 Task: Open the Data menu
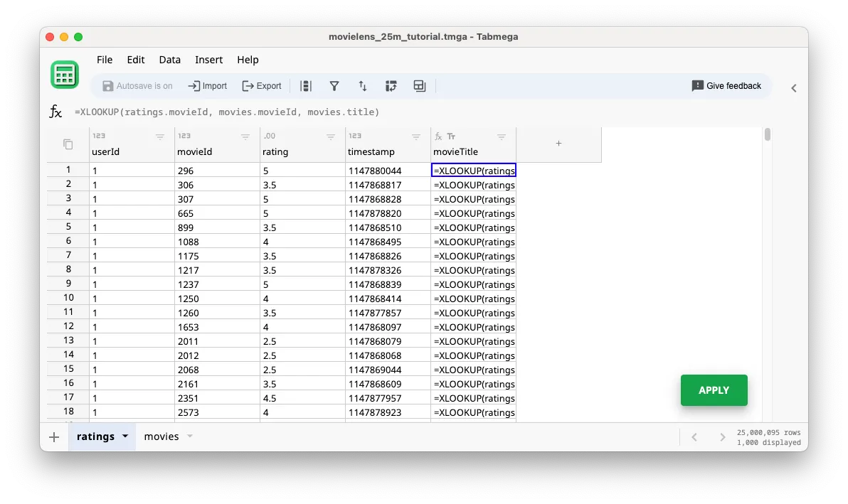(x=169, y=60)
